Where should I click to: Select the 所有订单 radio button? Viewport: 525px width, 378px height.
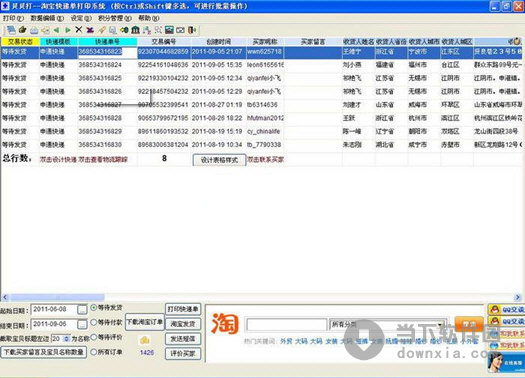click(94, 352)
